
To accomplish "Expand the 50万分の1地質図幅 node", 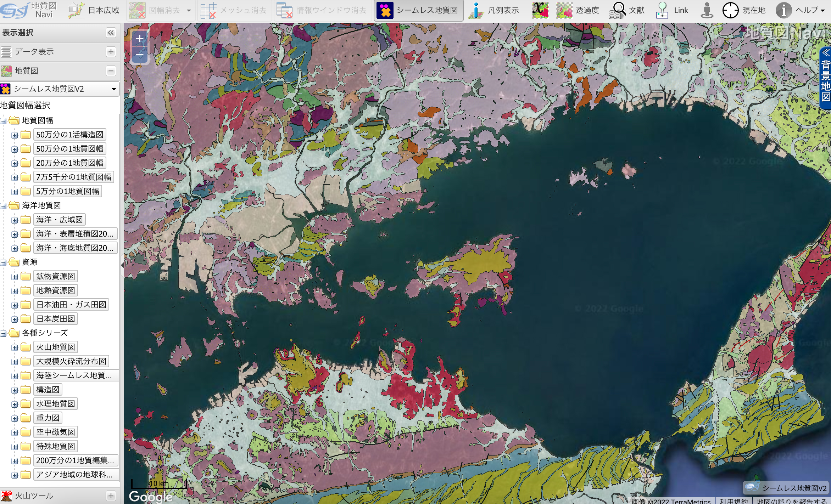I will 15,149.
